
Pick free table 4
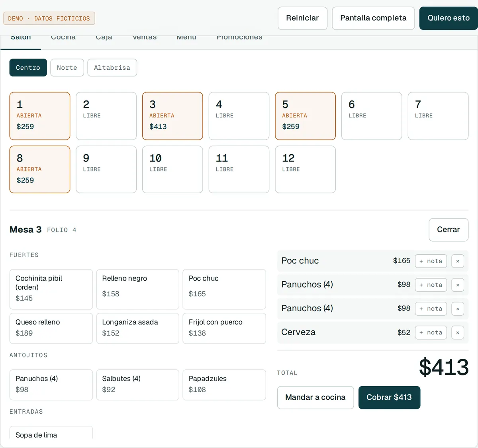click(x=239, y=116)
